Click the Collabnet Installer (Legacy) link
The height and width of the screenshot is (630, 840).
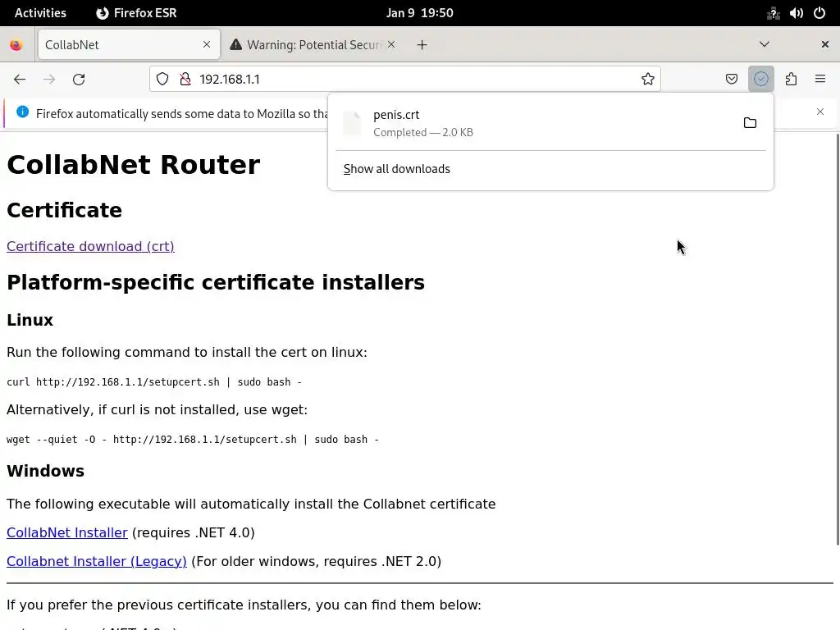tap(97, 561)
